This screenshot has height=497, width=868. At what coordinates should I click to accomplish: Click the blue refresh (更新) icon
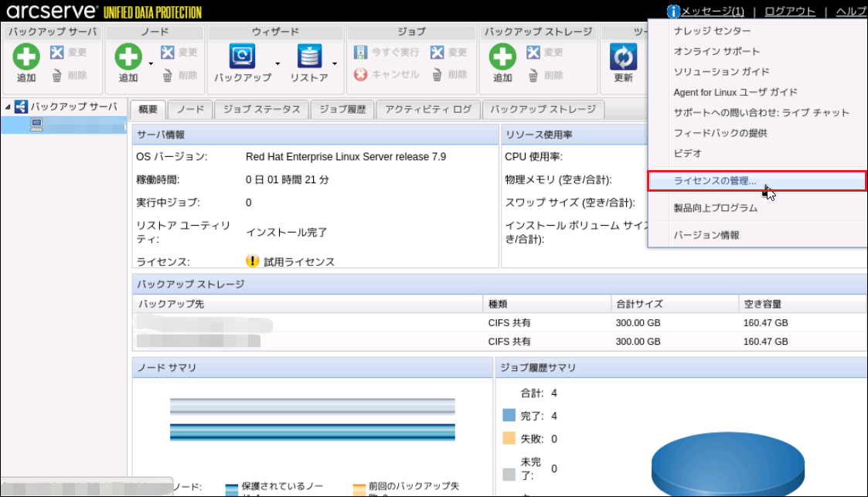click(623, 57)
